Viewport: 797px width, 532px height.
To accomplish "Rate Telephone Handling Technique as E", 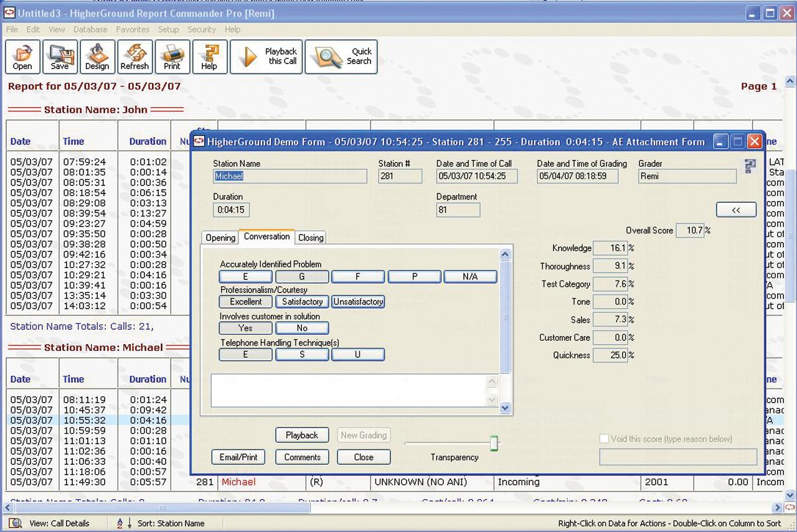I will (x=246, y=355).
